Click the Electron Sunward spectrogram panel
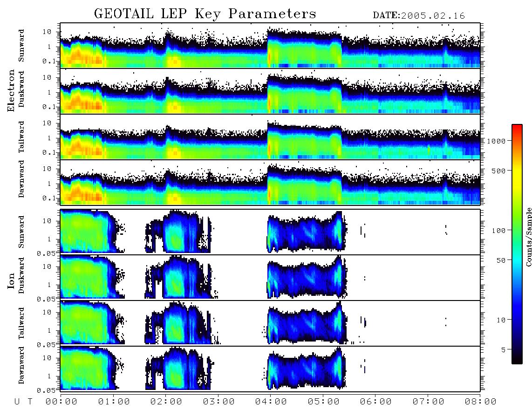532x410 pixels. click(270, 46)
